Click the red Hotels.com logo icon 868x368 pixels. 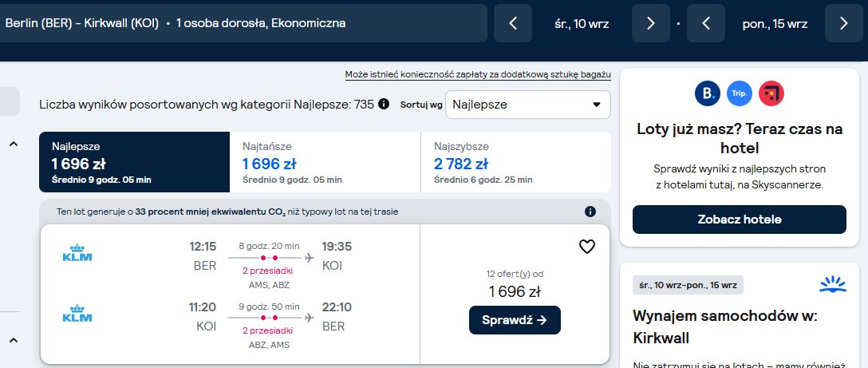tap(771, 93)
